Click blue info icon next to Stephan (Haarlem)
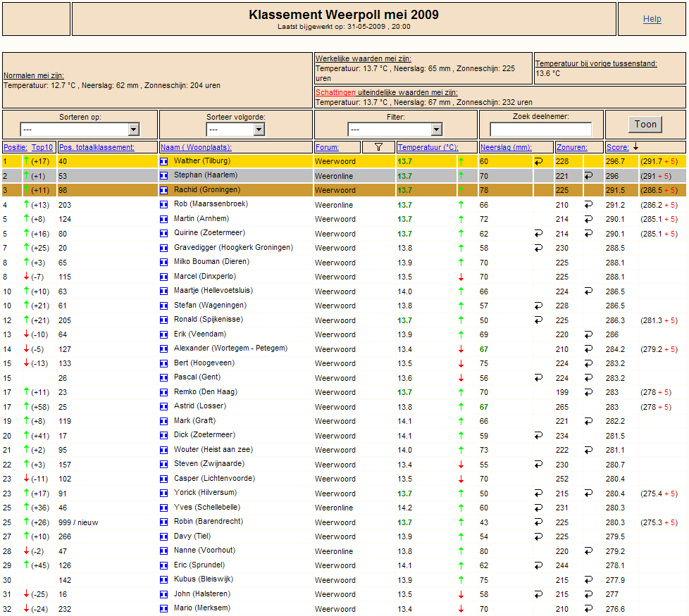The width and height of the screenshot is (689, 616). [x=164, y=175]
